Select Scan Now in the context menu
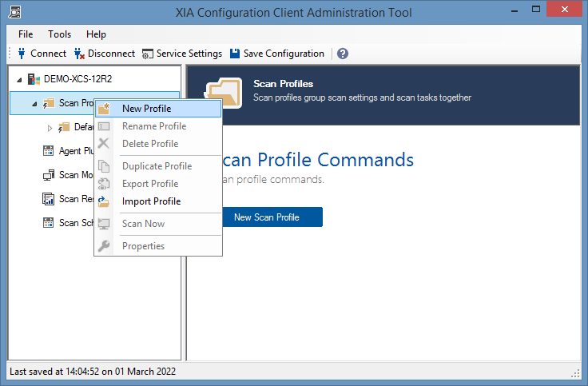588x386 pixels. [158, 224]
